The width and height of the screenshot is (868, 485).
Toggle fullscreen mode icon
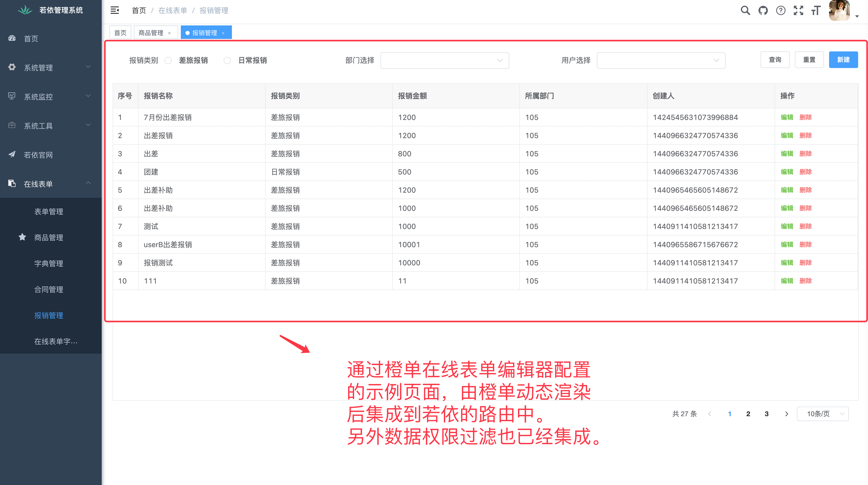[x=798, y=10]
